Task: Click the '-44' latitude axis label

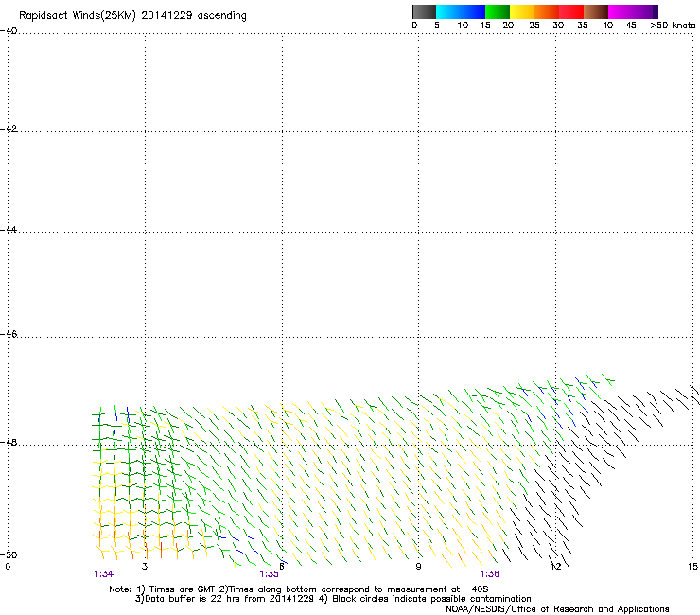Action: [9, 230]
